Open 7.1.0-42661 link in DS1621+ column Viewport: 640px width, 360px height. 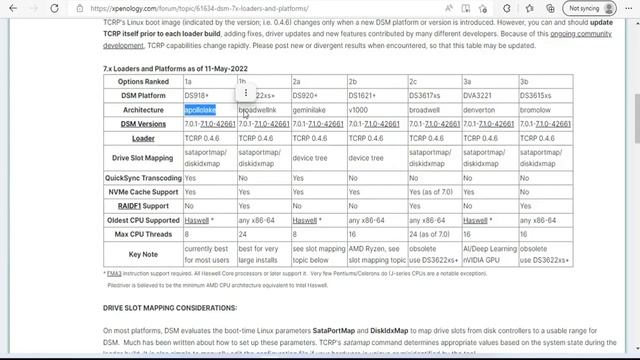[x=382, y=124]
